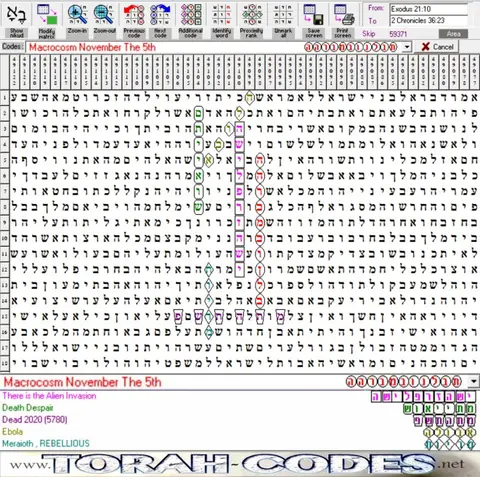The image size is (480, 477).
Task: Click yellow Hebrew letters beside 'Ebola'
Action: pos(449,433)
